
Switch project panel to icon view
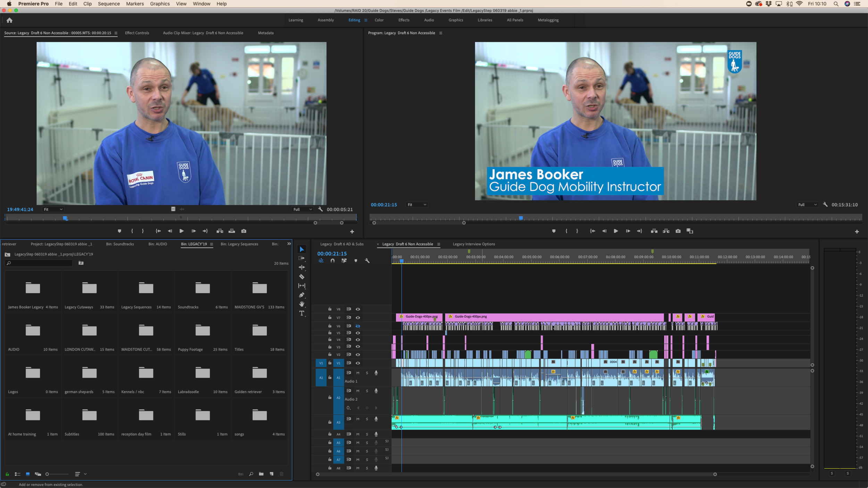[x=28, y=474]
